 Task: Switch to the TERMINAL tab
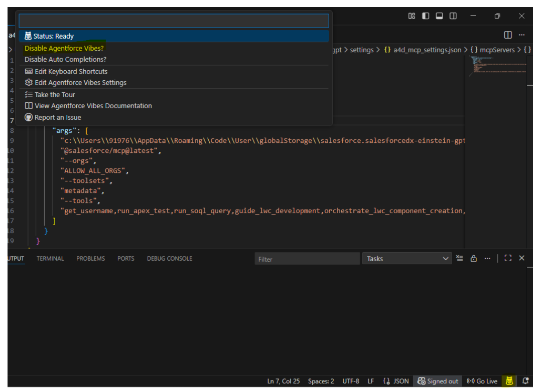tap(50, 259)
